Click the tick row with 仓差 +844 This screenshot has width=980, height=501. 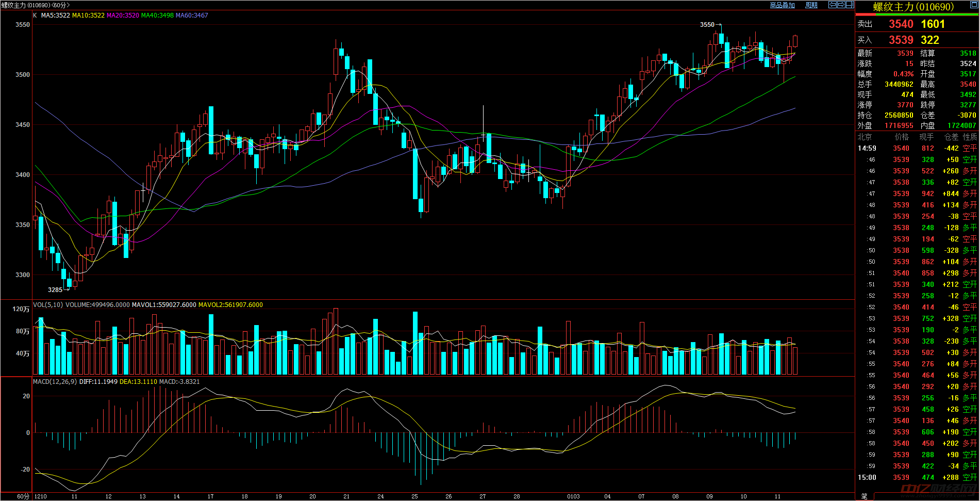(917, 194)
